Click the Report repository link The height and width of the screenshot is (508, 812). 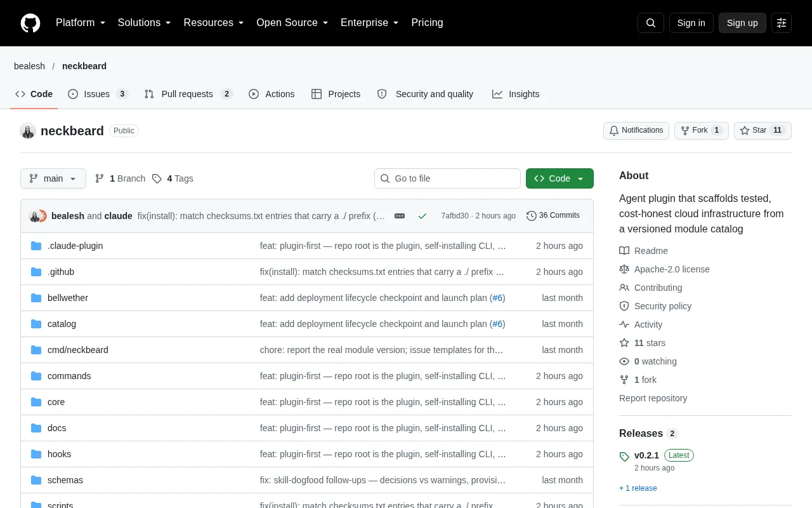pyautogui.click(x=653, y=398)
